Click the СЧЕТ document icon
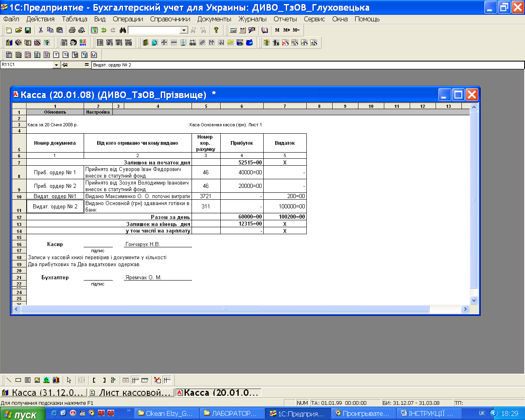The width and height of the screenshot is (525, 420). click(110, 43)
